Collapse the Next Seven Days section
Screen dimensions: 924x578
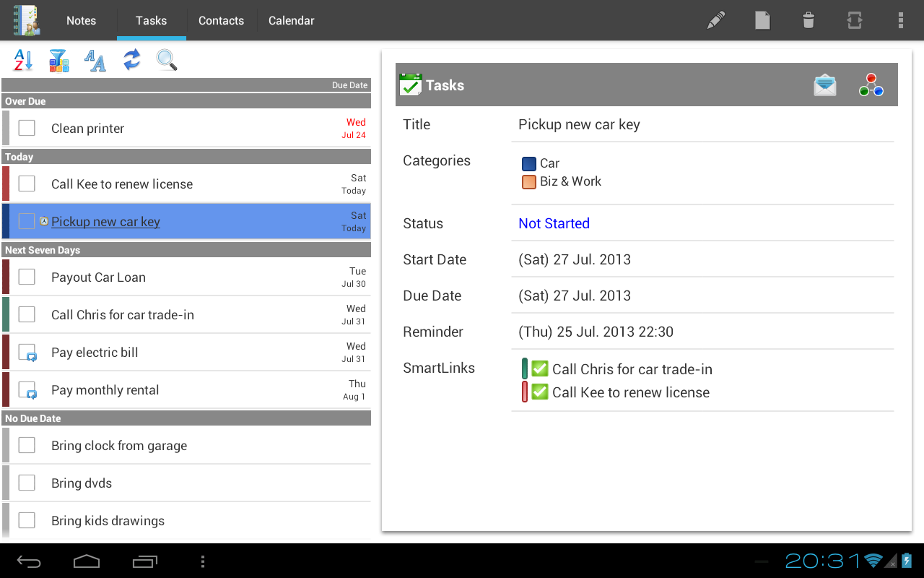pos(186,249)
